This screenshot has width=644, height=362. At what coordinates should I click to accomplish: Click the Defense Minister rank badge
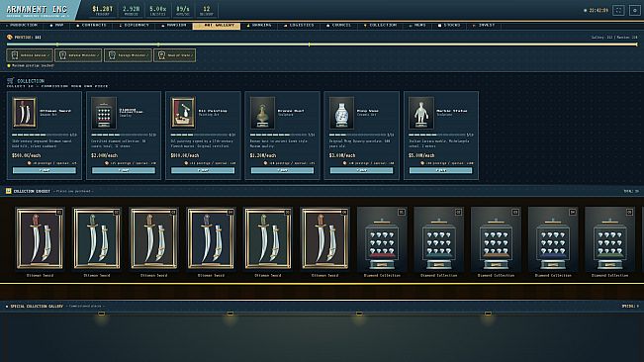78,55
